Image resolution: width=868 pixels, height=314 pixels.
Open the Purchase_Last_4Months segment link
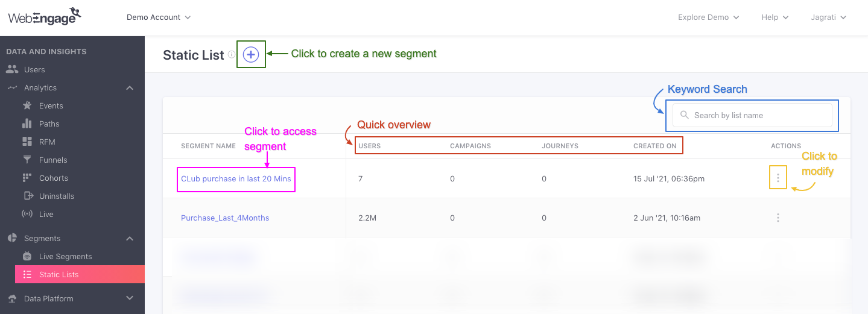click(225, 218)
